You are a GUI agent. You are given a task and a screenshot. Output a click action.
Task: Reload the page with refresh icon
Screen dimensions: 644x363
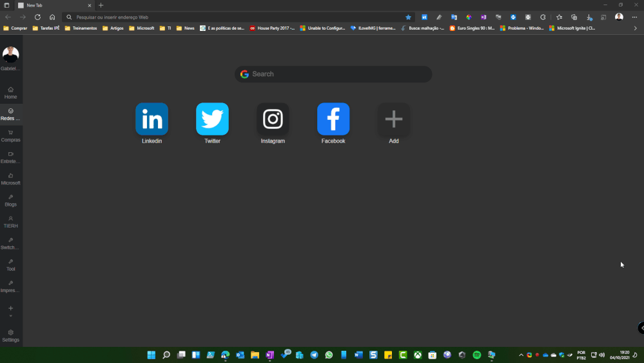(37, 17)
